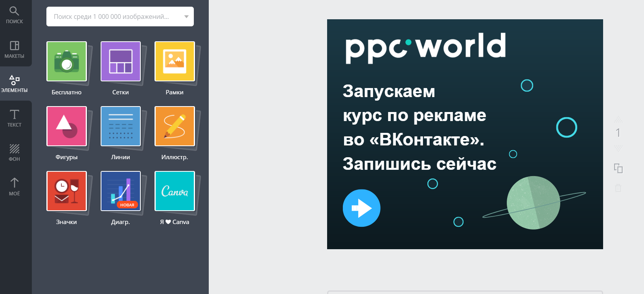644x294 pixels.
Task: Open the Линии lines category
Action: click(x=121, y=127)
